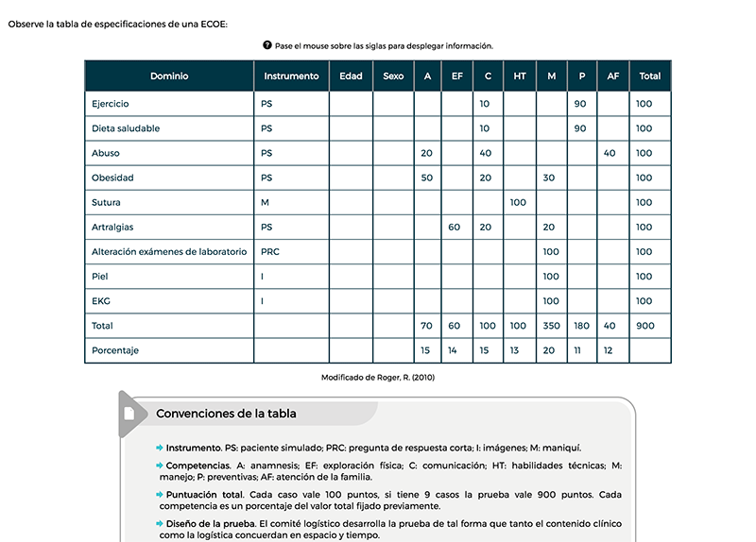
Task: Select the Obesidad row label
Action: 112,178
